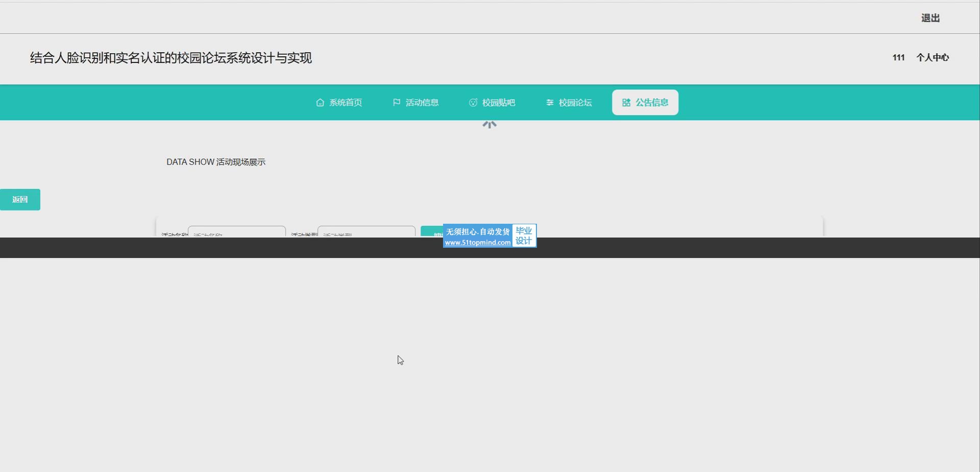Click the sliders icon beside 校园论坛
980x472 pixels.
pos(550,103)
